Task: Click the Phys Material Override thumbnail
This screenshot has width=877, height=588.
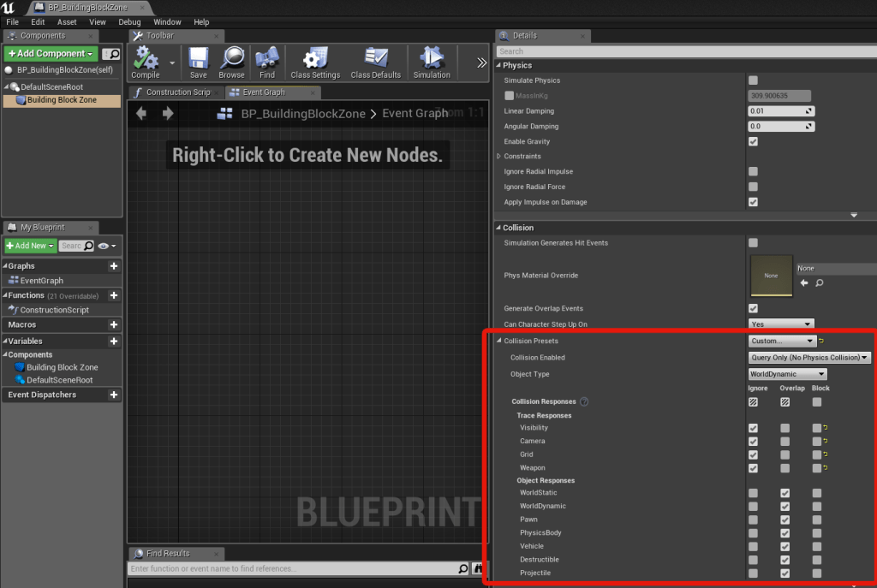Action: click(x=771, y=276)
